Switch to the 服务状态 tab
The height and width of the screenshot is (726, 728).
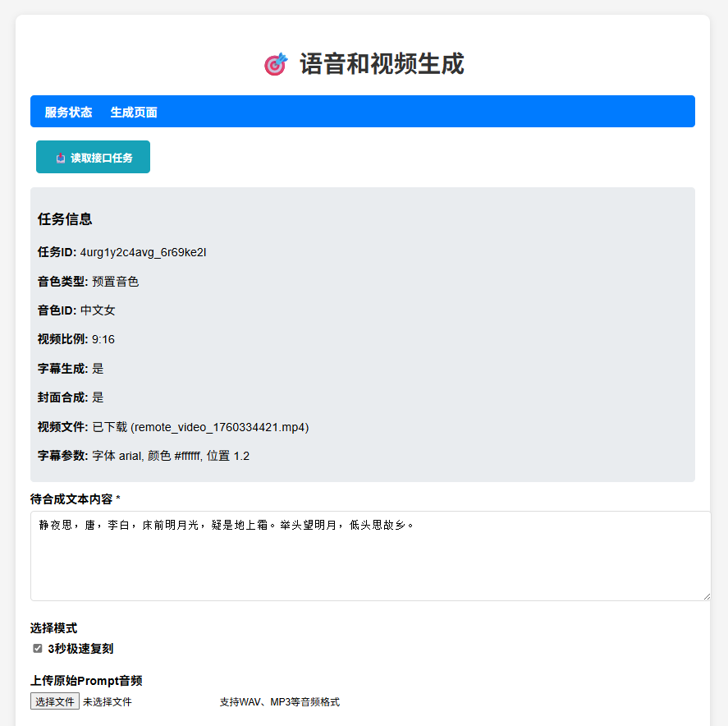pos(68,113)
